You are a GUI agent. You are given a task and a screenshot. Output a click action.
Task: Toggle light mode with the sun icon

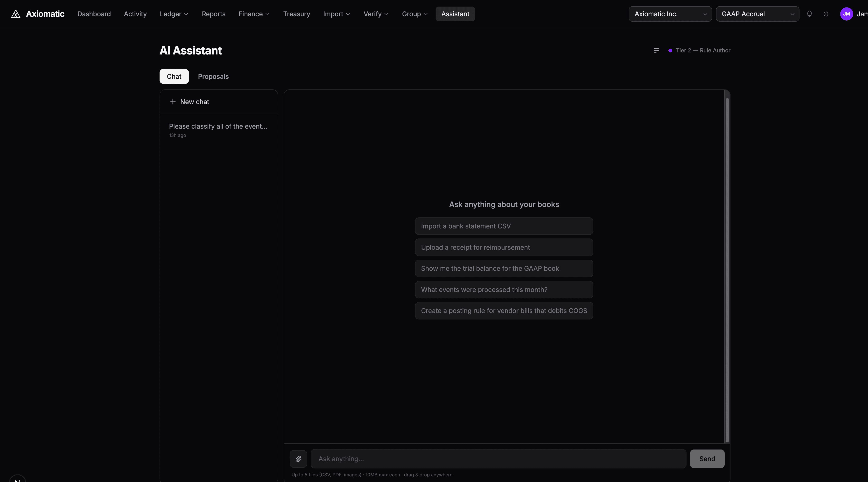click(826, 14)
